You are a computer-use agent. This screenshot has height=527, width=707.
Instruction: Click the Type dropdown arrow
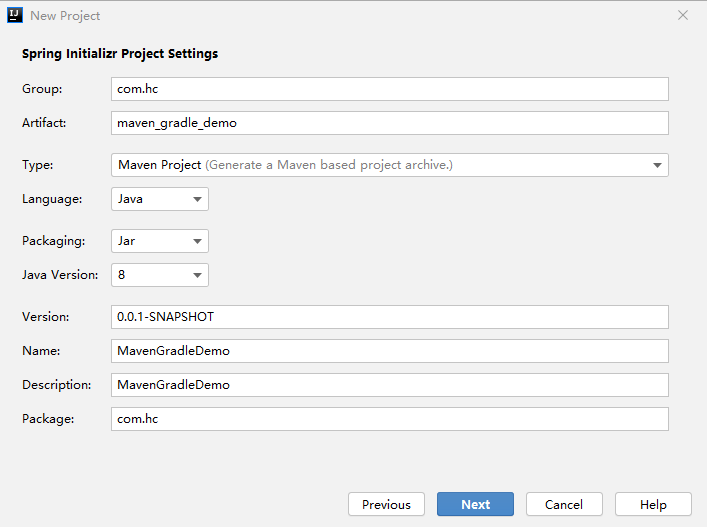point(657,165)
